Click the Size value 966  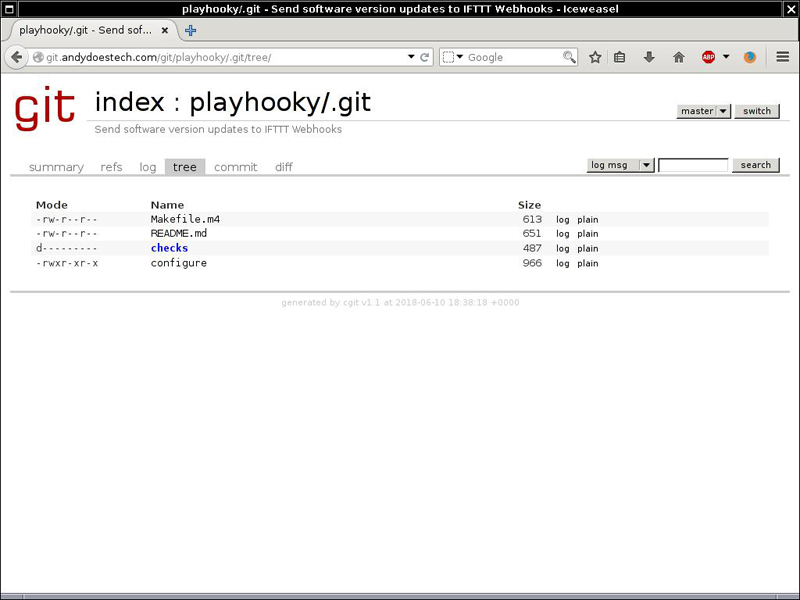click(532, 263)
